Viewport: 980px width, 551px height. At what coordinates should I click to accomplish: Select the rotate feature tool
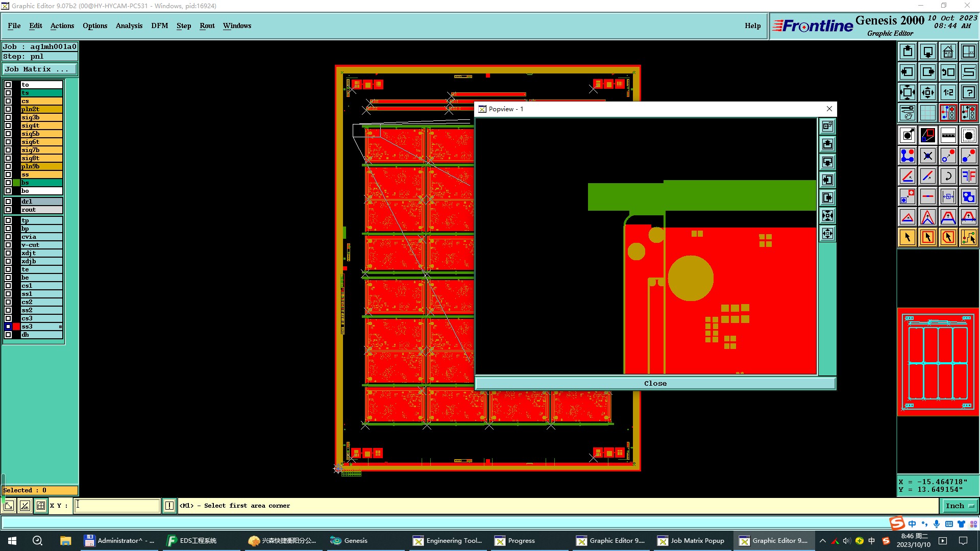948,176
